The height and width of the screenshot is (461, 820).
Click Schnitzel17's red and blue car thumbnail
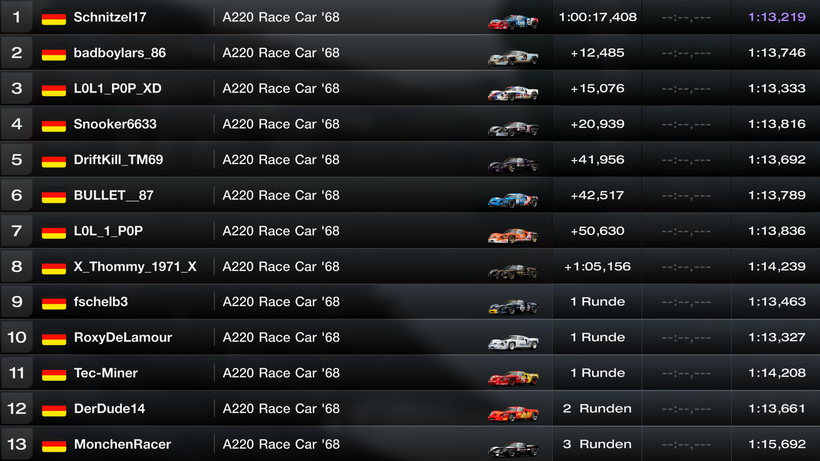click(x=513, y=22)
